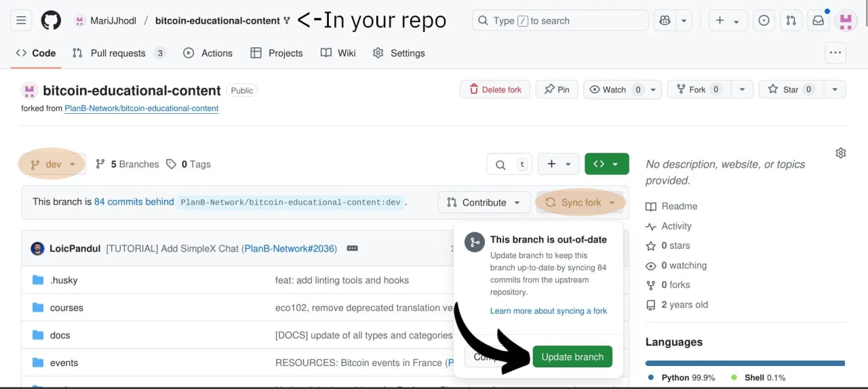Click the Languages color bar

click(x=745, y=363)
